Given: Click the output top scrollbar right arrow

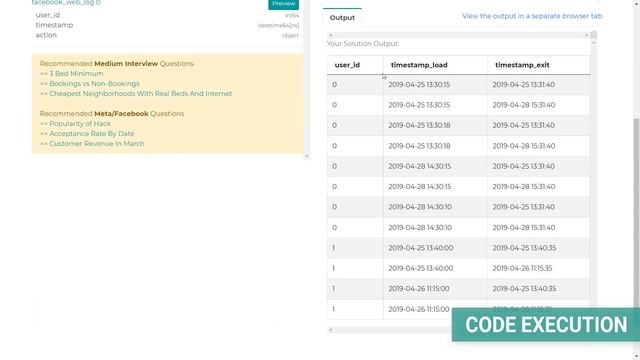Looking at the screenshot, I should (587, 36).
